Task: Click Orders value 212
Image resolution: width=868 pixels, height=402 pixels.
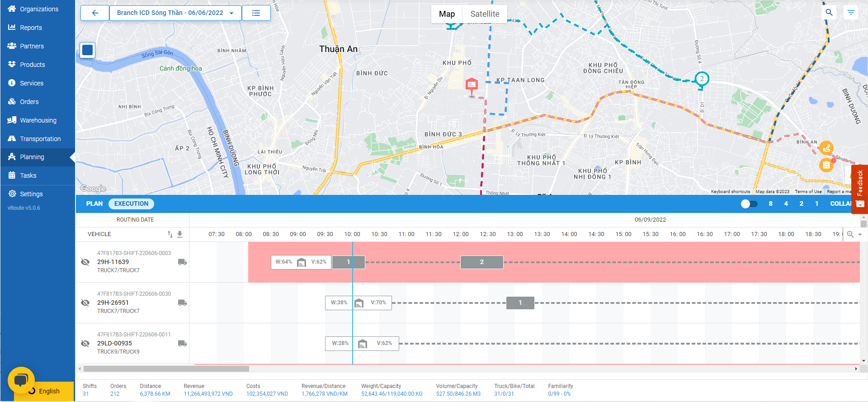Action: [x=115, y=394]
